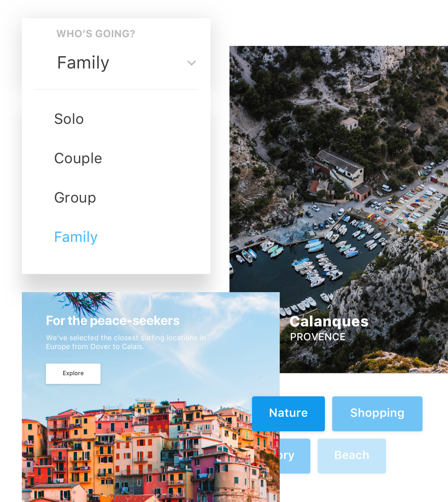The image size is (448, 502).
Task: Select the highlighted blue Family option
Action: (76, 237)
